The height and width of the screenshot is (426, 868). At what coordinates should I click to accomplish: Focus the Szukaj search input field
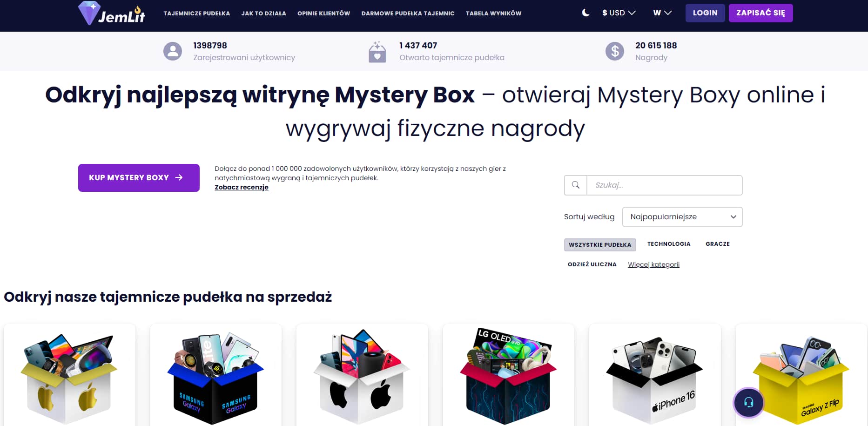664,185
